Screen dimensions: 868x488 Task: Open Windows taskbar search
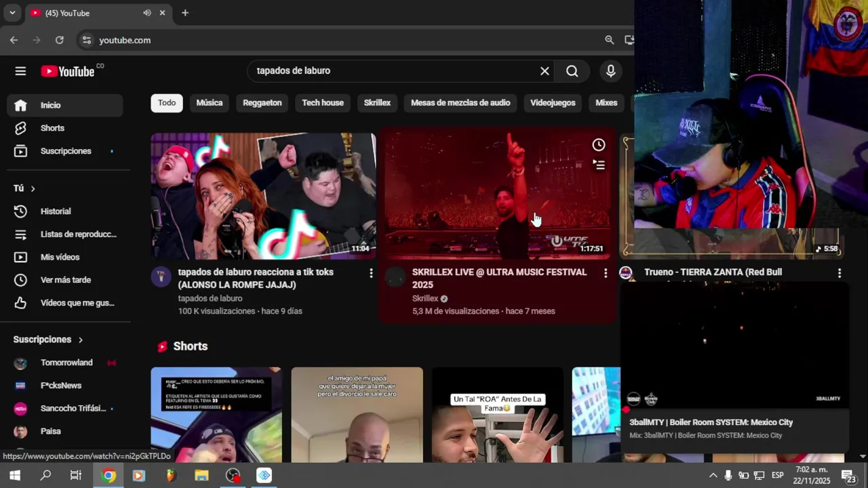pyautogui.click(x=45, y=476)
